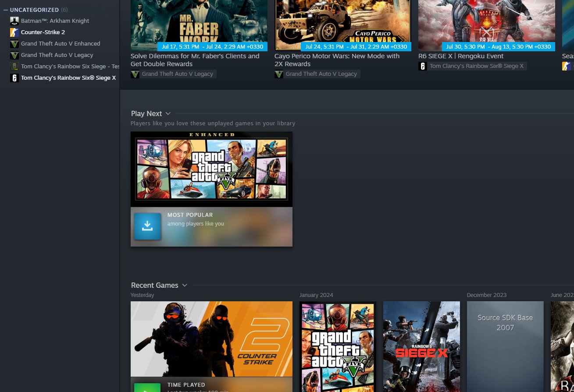Click the Jul 17 – Jul 24 event date banner
Viewport: 574px width, 392px height.
coord(212,47)
